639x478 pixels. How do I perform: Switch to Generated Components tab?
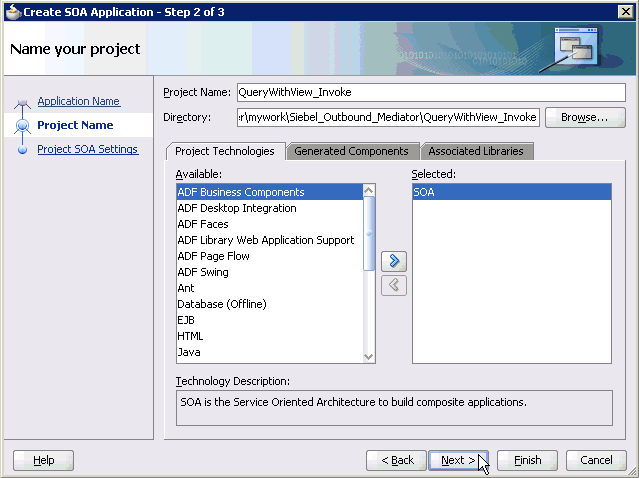click(351, 151)
